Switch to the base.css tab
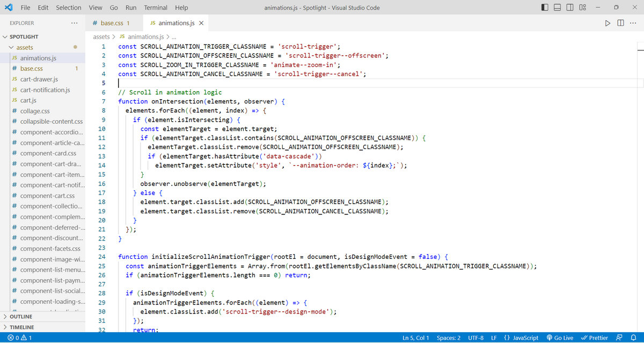The height and width of the screenshot is (343, 644). click(112, 23)
